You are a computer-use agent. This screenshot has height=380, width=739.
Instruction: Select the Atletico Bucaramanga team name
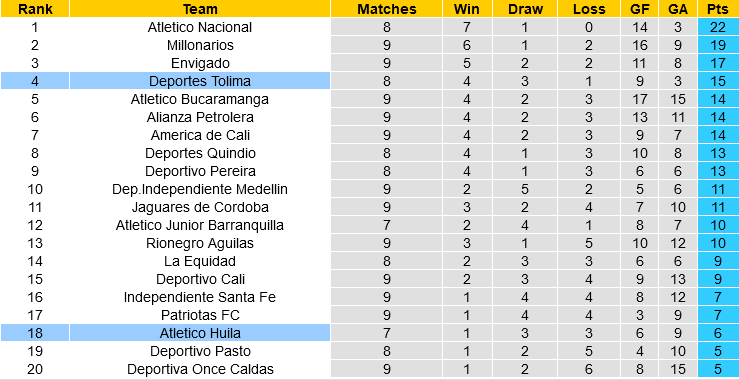point(200,99)
